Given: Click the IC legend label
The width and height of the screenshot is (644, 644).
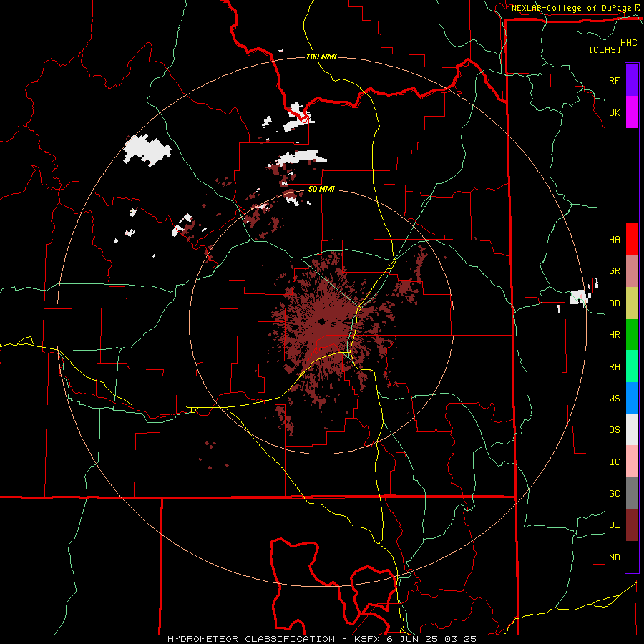Looking at the screenshot, I should (614, 462).
